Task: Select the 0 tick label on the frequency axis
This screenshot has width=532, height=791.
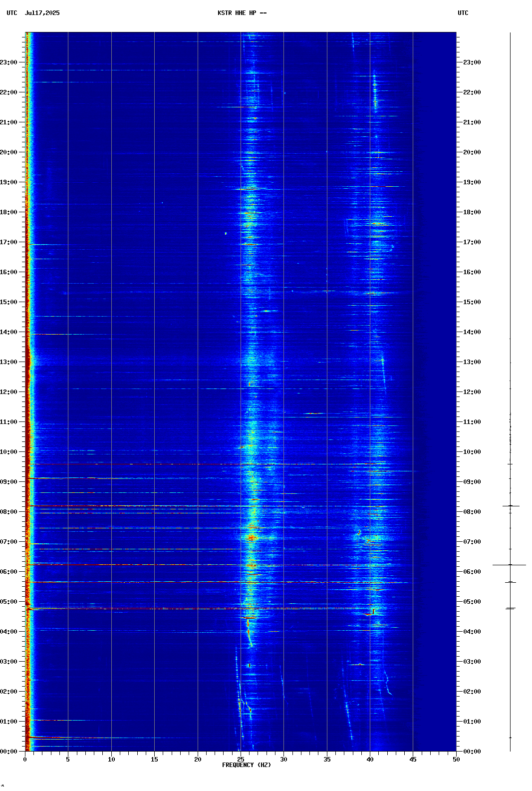Action: pyautogui.click(x=25, y=760)
